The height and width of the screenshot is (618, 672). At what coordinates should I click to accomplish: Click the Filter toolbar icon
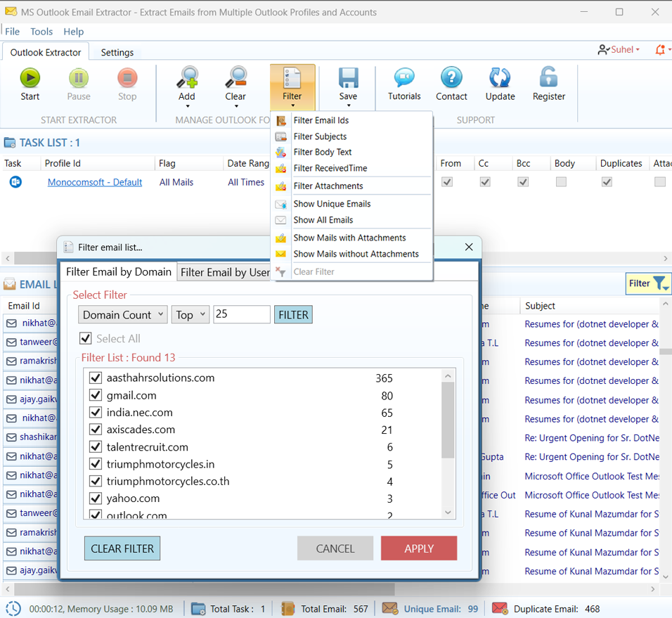coord(292,78)
